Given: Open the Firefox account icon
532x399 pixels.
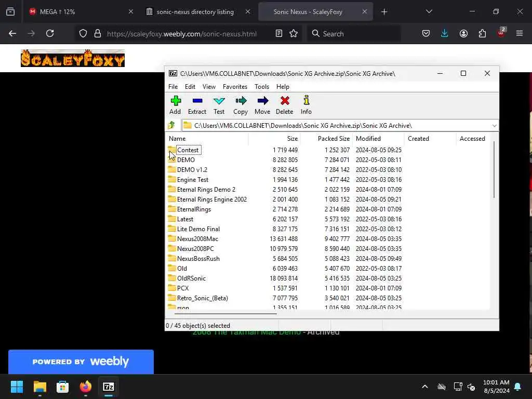Looking at the screenshot, I should point(463,33).
